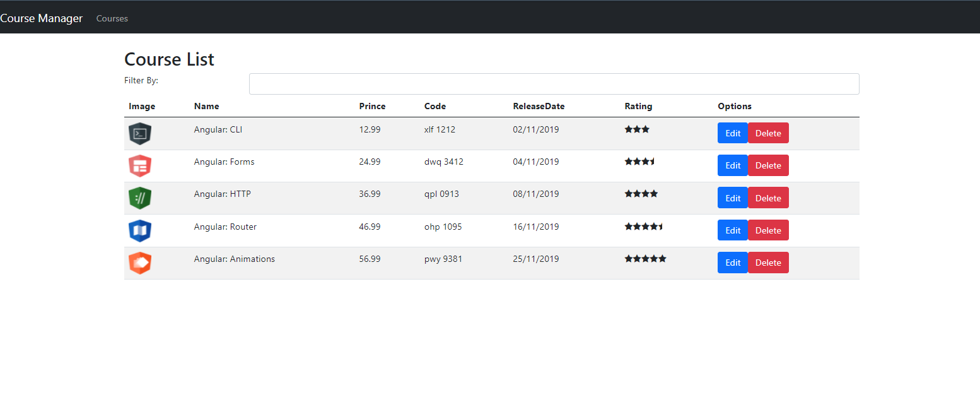This screenshot has width=980, height=402.
Task: Click the price 12.99
Action: click(x=370, y=129)
